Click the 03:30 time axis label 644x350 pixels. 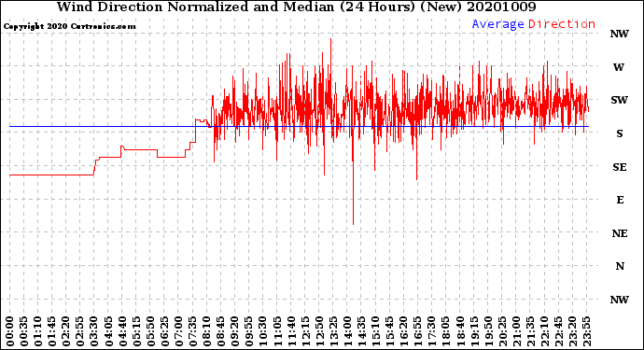point(94,331)
